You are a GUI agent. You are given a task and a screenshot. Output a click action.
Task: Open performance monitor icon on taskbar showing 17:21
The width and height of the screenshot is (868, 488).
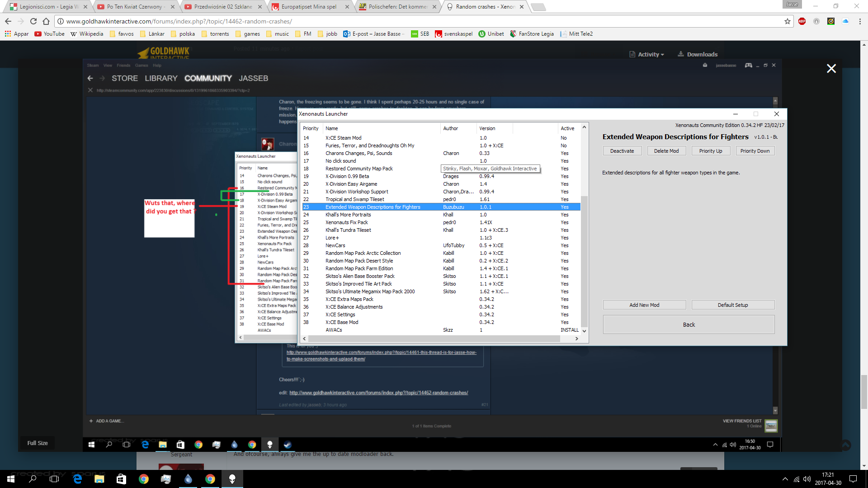click(x=166, y=479)
